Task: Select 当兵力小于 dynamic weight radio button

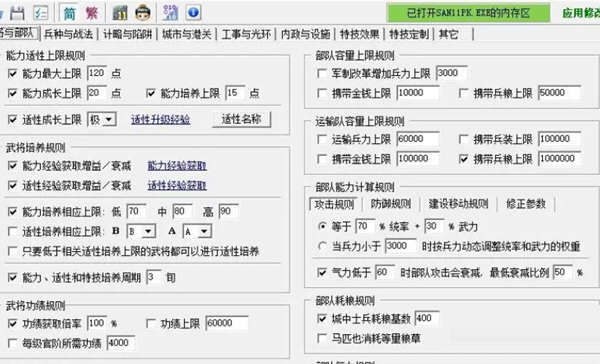Action: (322, 246)
